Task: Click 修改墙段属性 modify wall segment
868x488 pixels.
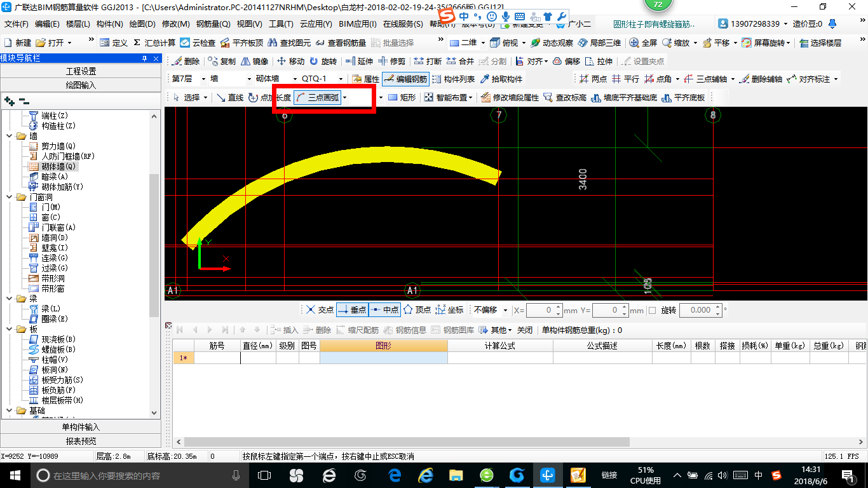Action: tap(510, 98)
